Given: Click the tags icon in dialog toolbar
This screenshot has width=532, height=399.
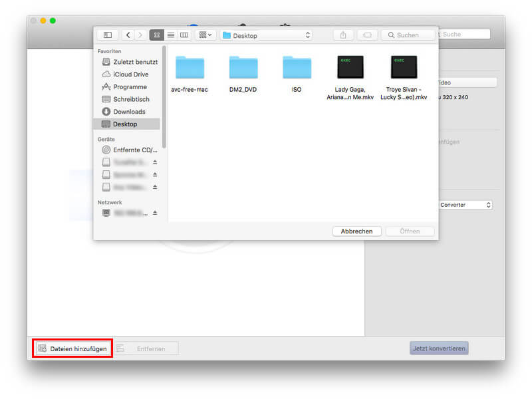Looking at the screenshot, I should pos(367,35).
